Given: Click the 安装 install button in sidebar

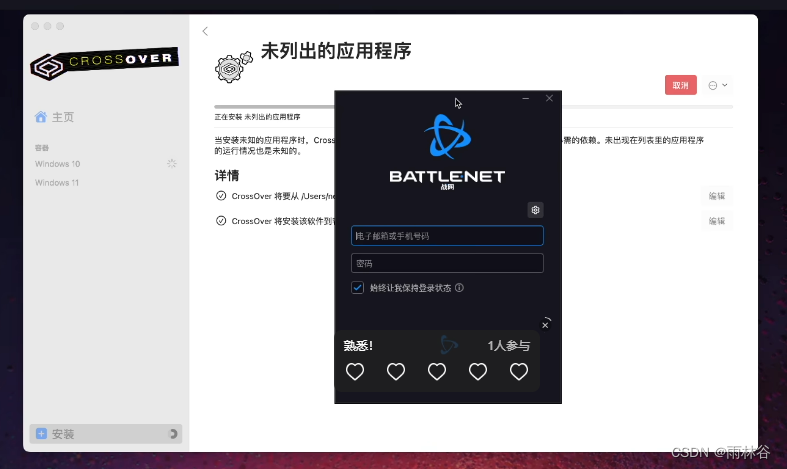Looking at the screenshot, I should [x=106, y=434].
